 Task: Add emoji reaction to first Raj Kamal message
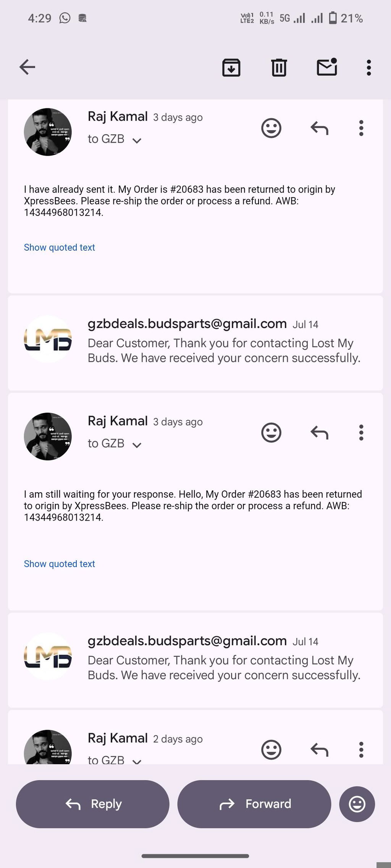(271, 128)
